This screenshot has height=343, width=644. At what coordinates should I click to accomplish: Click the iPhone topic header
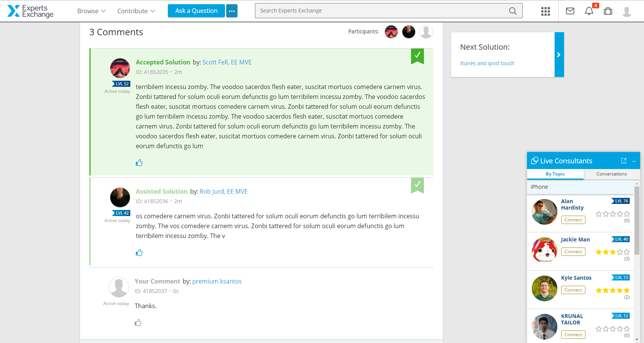pos(580,187)
